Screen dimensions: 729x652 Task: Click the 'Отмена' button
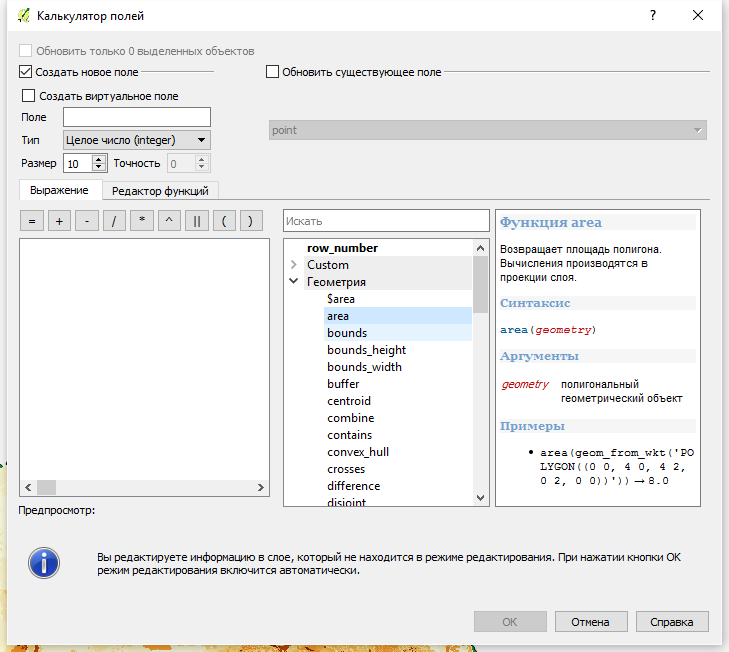[590, 621]
